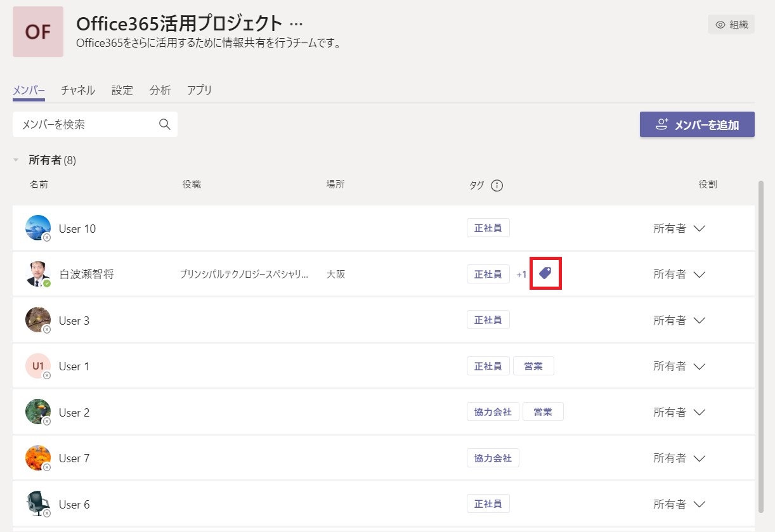Click the User 10 avatar

pos(38,228)
